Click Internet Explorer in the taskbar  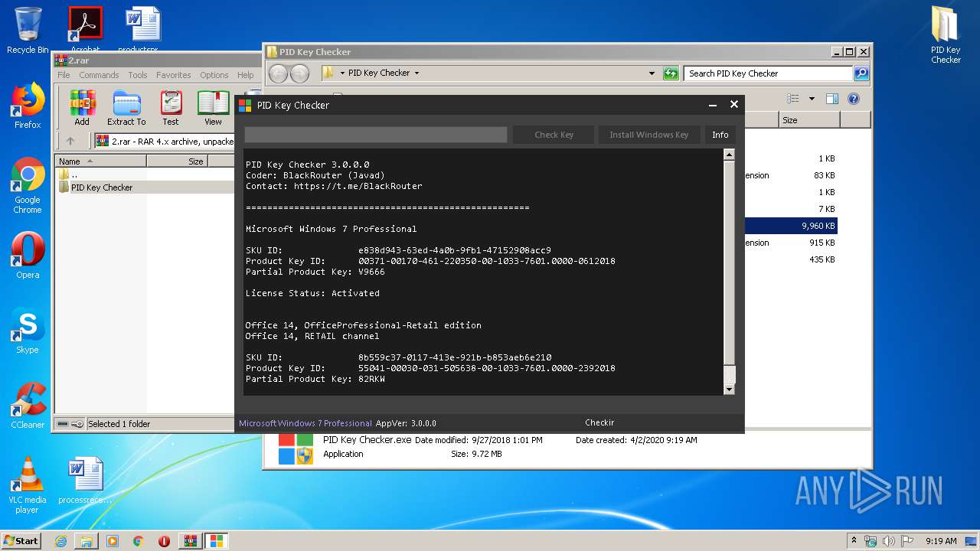click(x=60, y=541)
